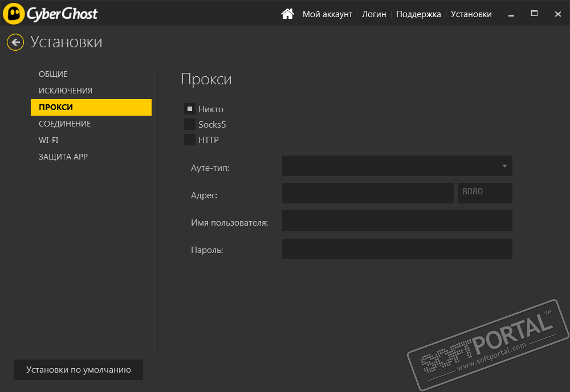Open the Защита App settings section
This screenshot has width=570, height=392.
(63, 157)
